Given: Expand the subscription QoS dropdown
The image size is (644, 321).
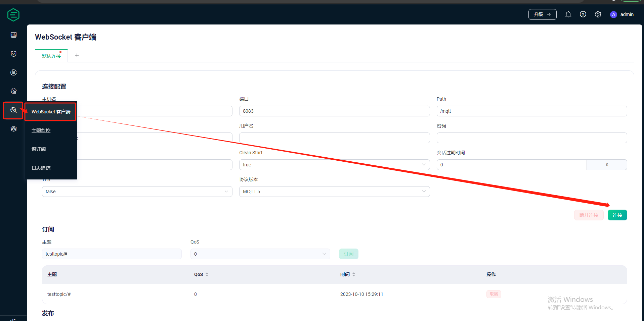Looking at the screenshot, I should coord(260,254).
